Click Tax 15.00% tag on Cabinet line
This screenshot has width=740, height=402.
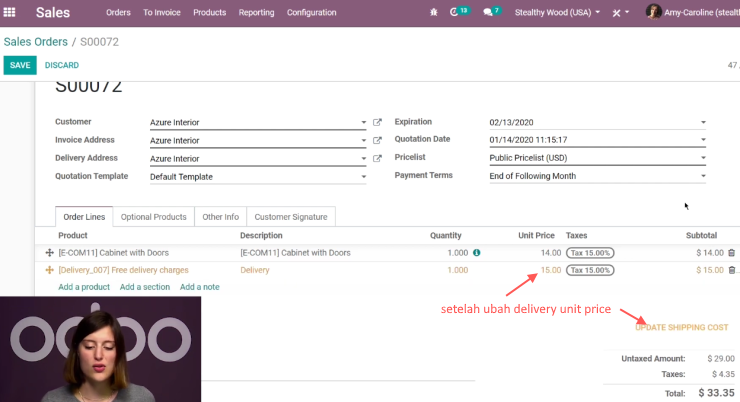pyautogui.click(x=590, y=253)
